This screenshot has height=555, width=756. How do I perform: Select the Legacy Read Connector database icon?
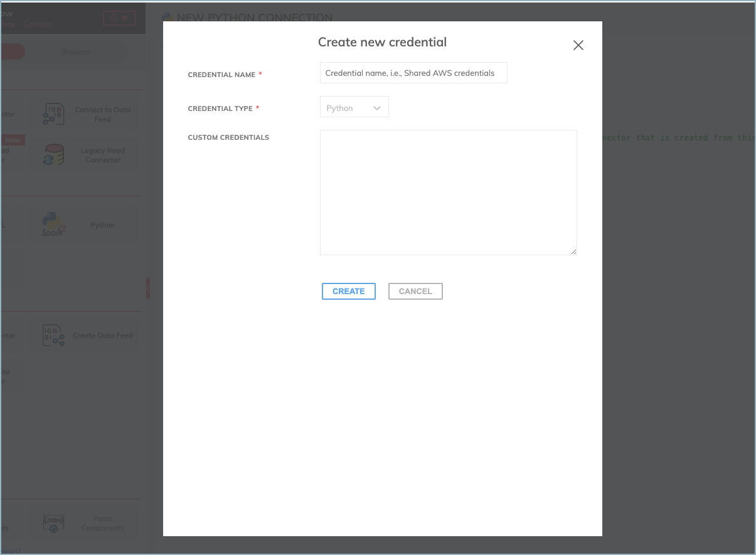coord(53,155)
